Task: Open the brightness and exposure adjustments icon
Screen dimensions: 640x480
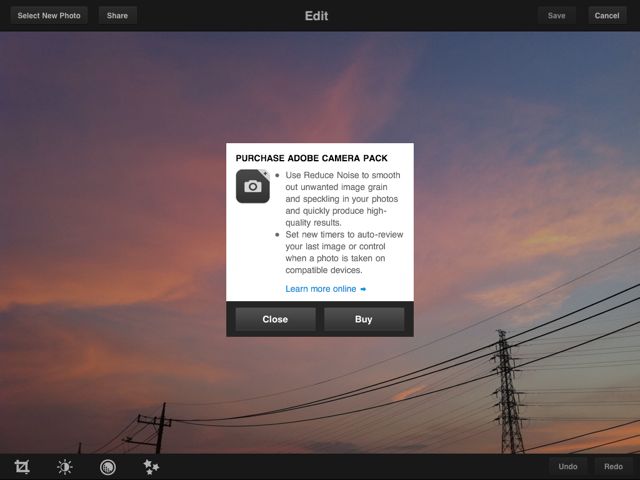Action: [x=65, y=467]
